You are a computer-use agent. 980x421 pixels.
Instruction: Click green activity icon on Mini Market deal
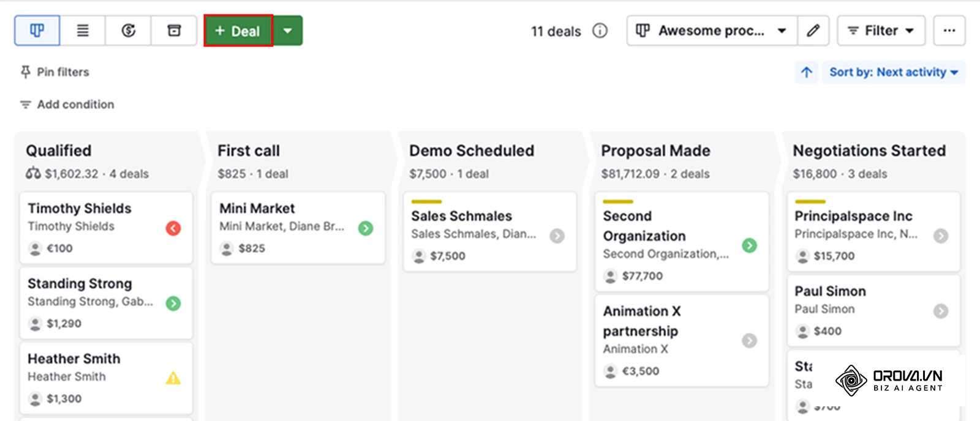click(x=366, y=228)
